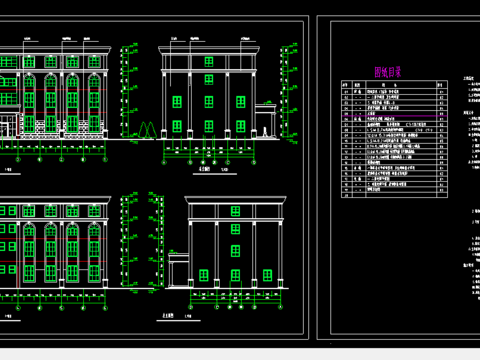The width and height of the screenshot is (480, 360).
Task: Click the white human figure silhouette
Action: pos(265,132)
